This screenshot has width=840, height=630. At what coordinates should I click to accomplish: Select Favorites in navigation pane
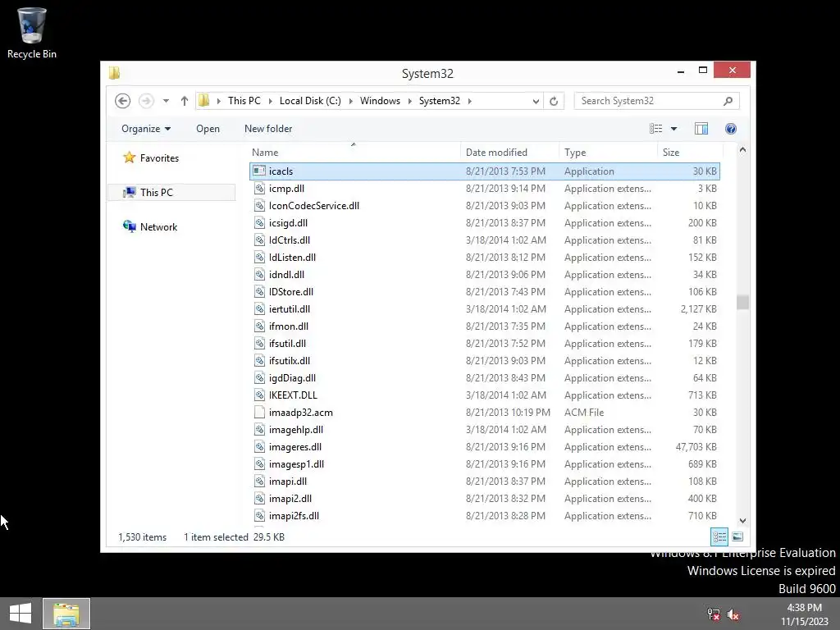pos(159,158)
